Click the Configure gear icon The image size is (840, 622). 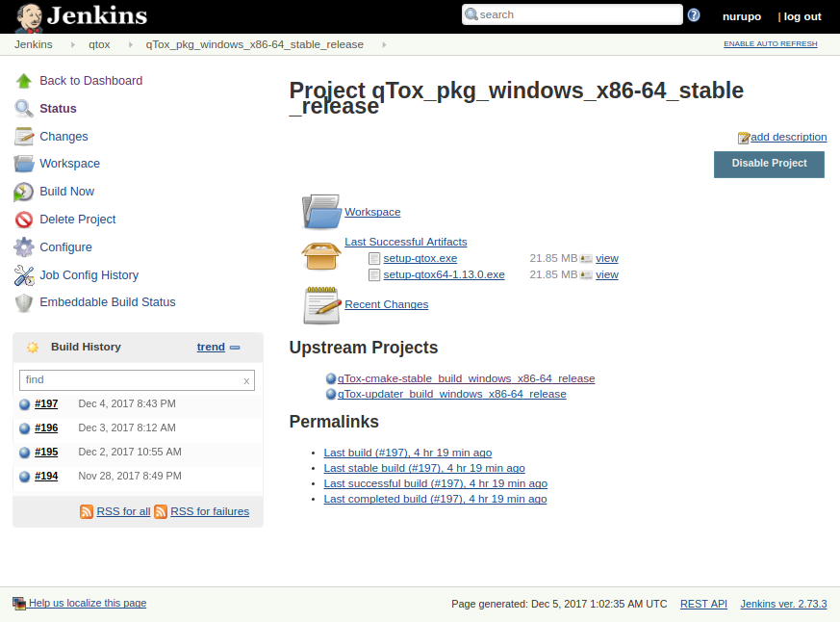[23, 247]
